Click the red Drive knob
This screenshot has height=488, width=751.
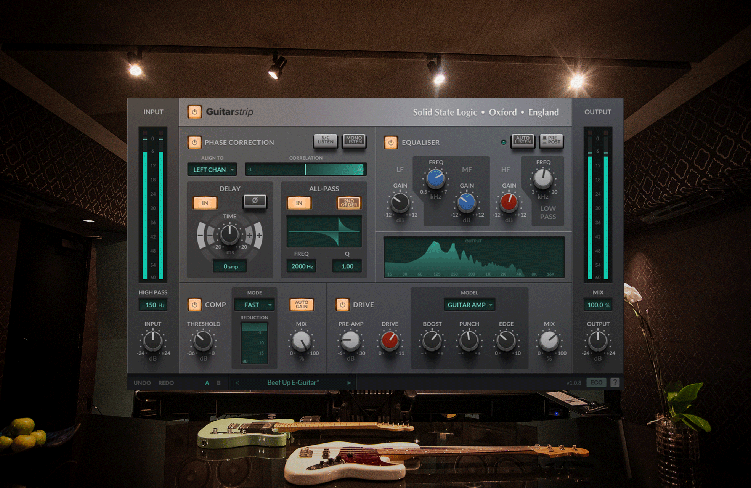(389, 341)
